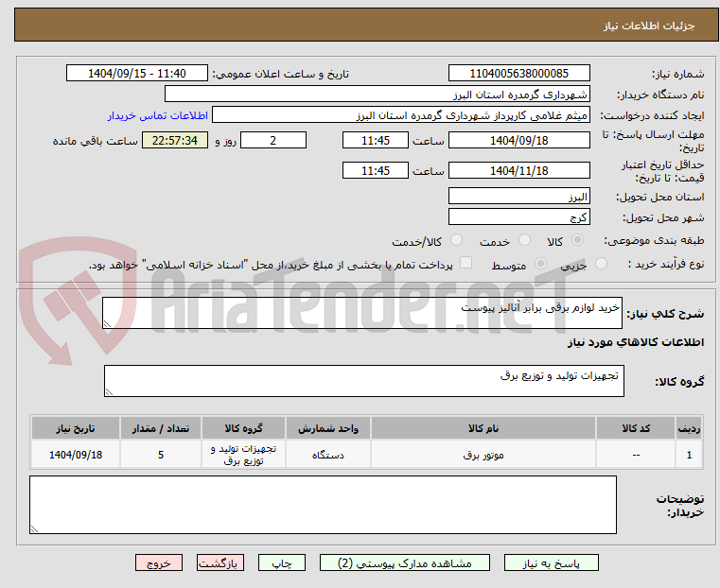The height and width of the screenshot is (588, 720).
Task: Click the توضیحات خریدار text area
Action: pos(323,505)
